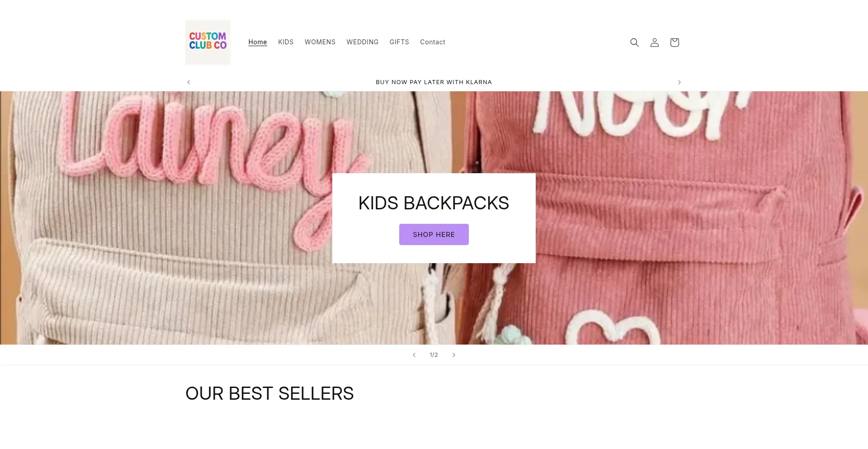Open the account login icon
Viewport: 868px width, 449px height.
(x=654, y=42)
